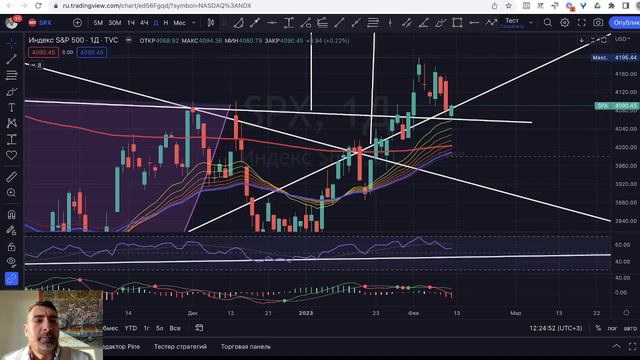Open the Тест layout name menu
640x360 pixels.
(512, 22)
